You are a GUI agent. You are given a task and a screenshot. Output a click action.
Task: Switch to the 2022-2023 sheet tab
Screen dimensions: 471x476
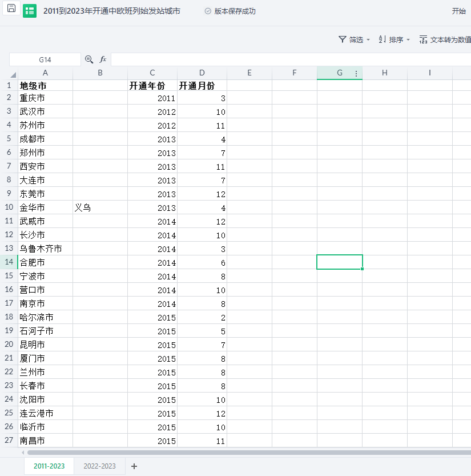point(99,466)
